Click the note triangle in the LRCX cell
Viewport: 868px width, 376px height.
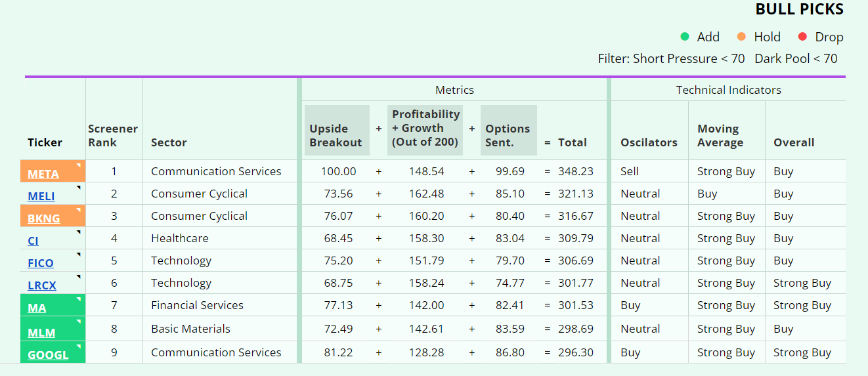tap(79, 277)
